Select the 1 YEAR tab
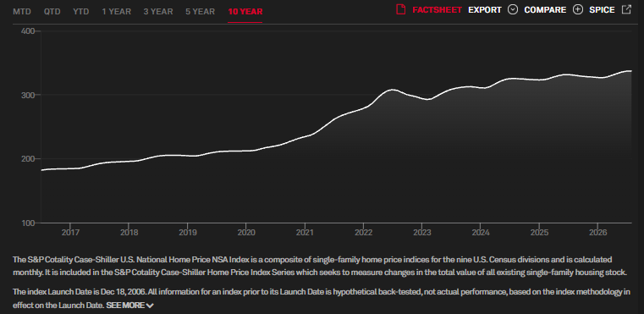644x314 pixels. (117, 12)
